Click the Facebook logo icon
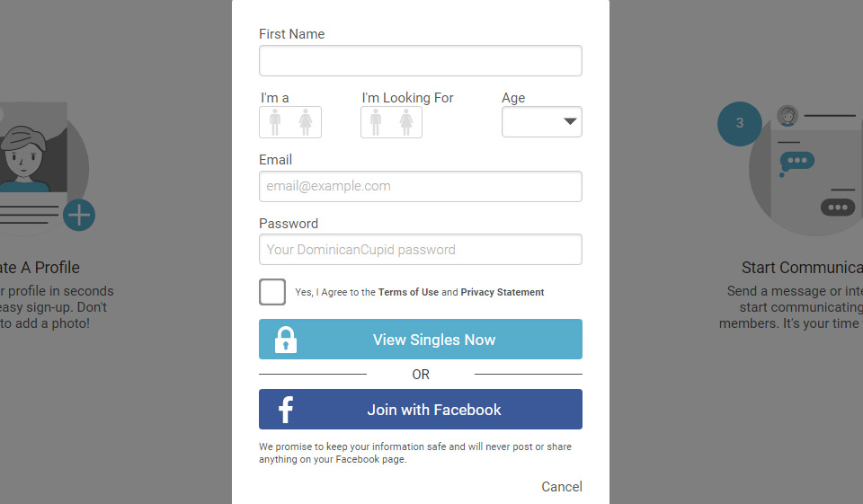This screenshot has width=863, height=504. tap(286, 410)
